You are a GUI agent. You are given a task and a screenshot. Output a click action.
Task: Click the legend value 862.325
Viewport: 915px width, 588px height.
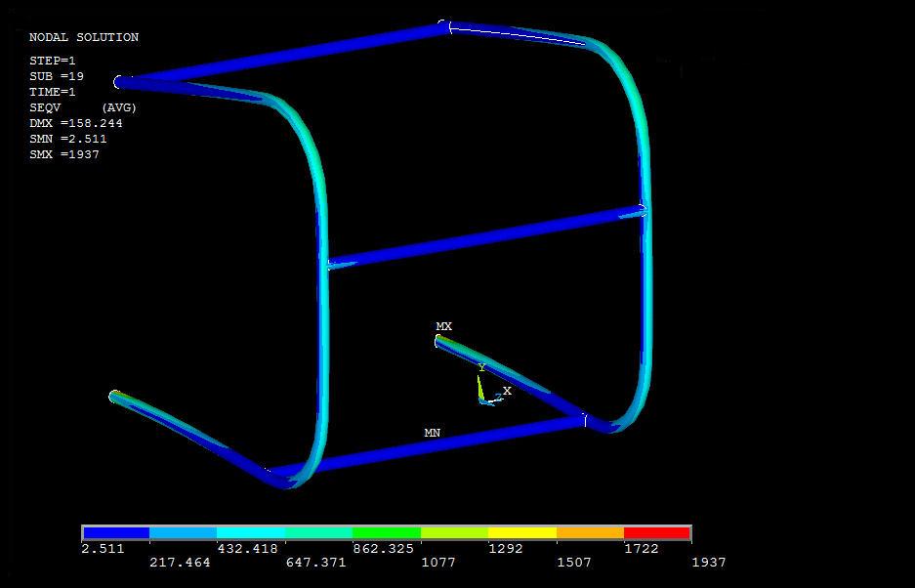(x=384, y=549)
